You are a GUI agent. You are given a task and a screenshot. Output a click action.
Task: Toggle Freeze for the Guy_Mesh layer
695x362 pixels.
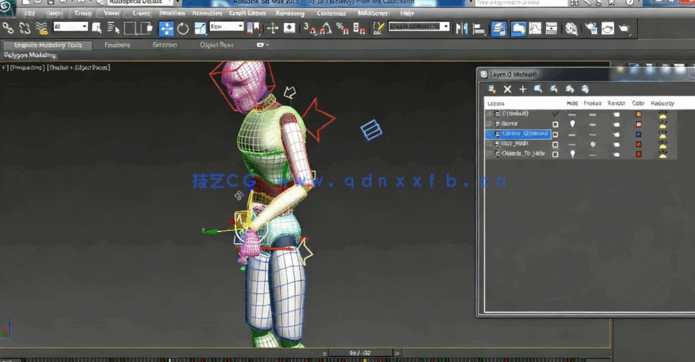pos(593,144)
